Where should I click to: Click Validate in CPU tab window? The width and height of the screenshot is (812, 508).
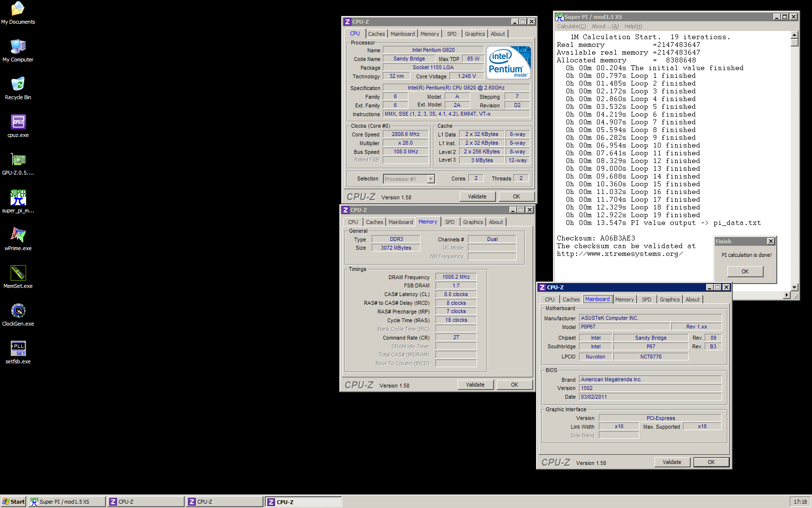click(x=477, y=196)
